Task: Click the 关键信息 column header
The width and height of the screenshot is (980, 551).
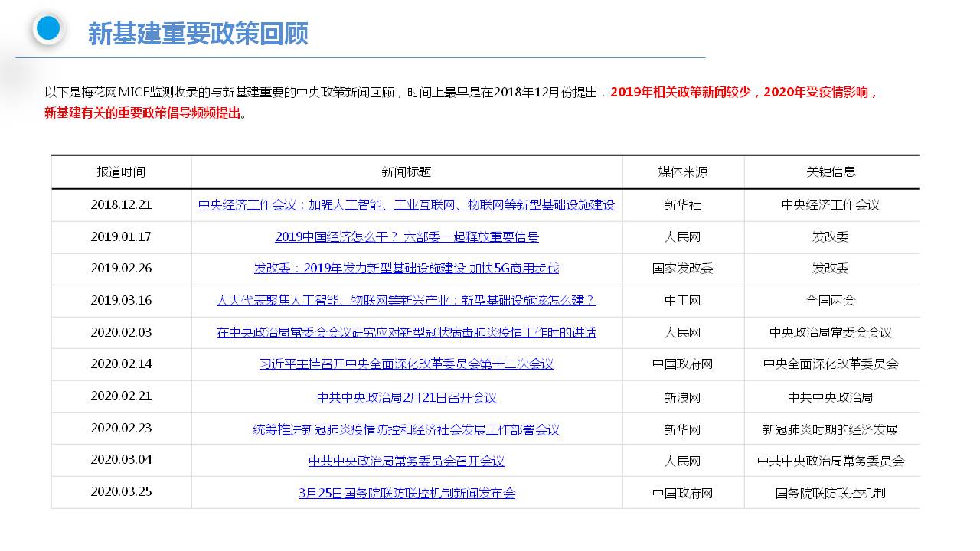Action: coord(831,172)
